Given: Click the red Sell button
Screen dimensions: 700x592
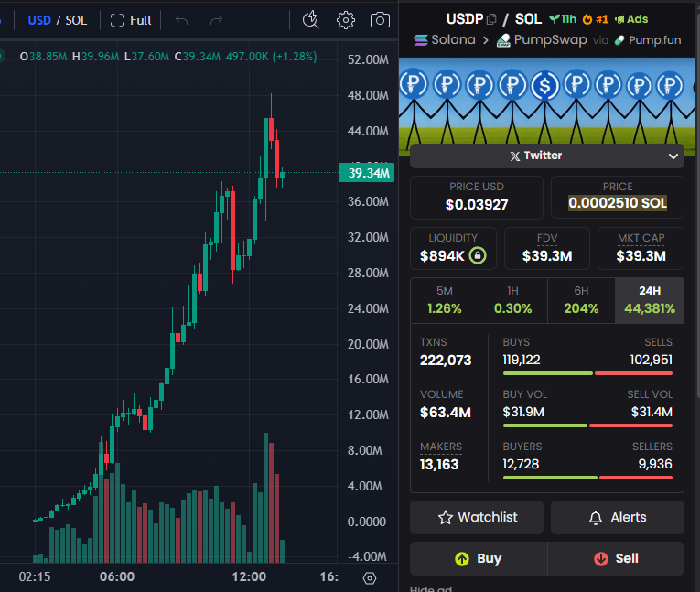Looking at the screenshot, I should 616,558.
